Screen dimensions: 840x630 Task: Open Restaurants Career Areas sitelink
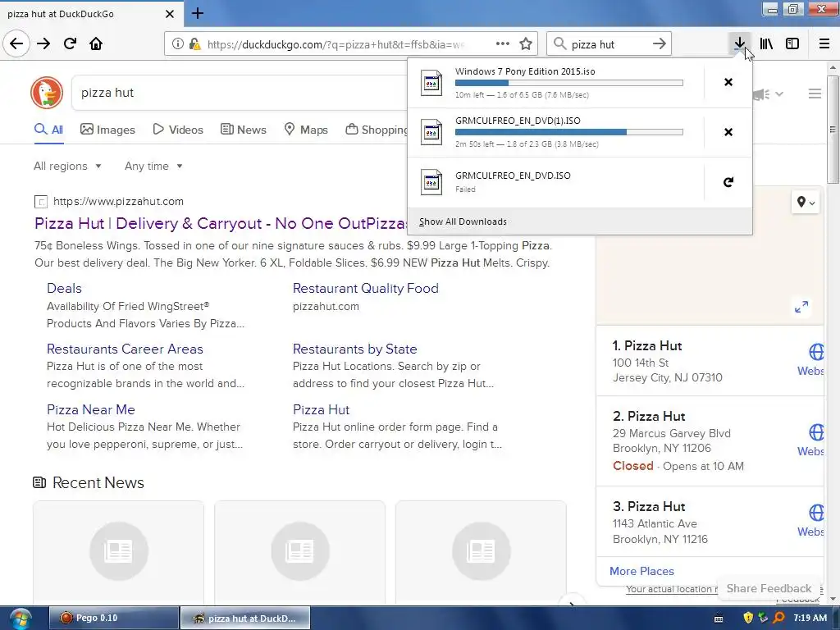coord(125,349)
